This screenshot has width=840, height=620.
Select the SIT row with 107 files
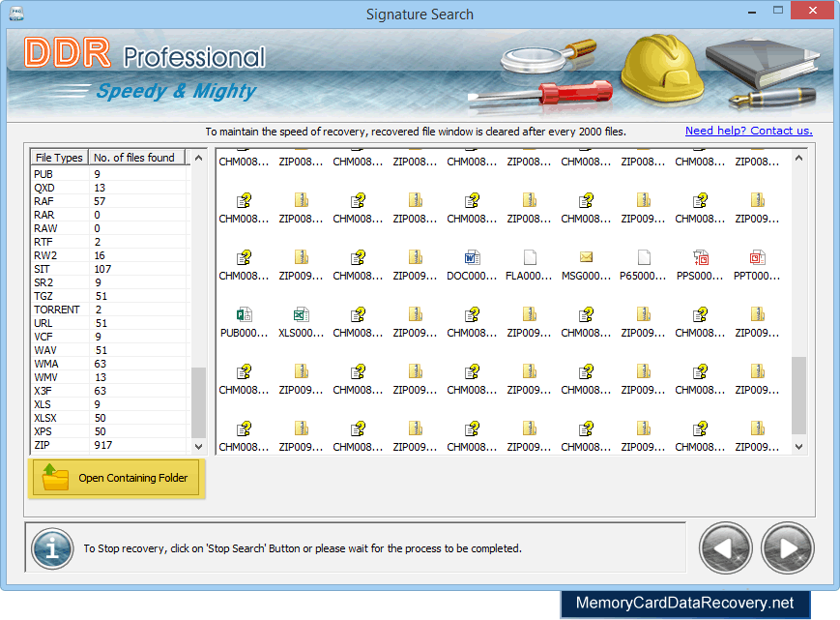click(109, 269)
